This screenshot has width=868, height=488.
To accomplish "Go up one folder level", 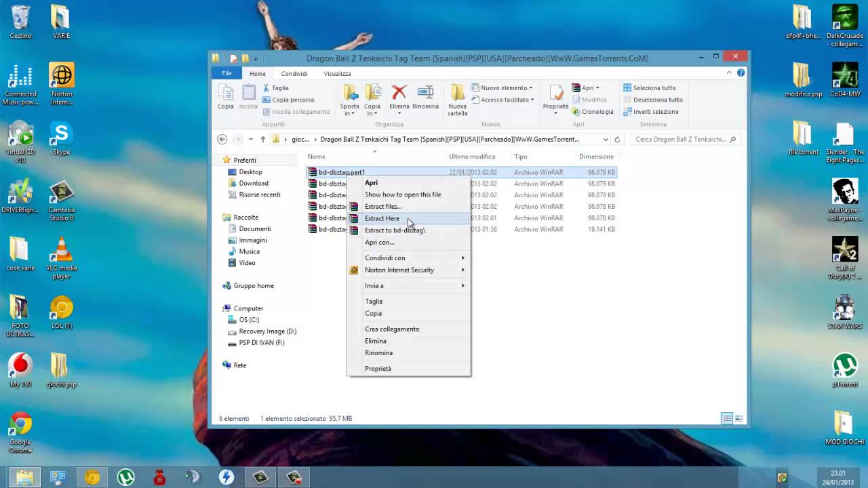I will pyautogui.click(x=263, y=140).
